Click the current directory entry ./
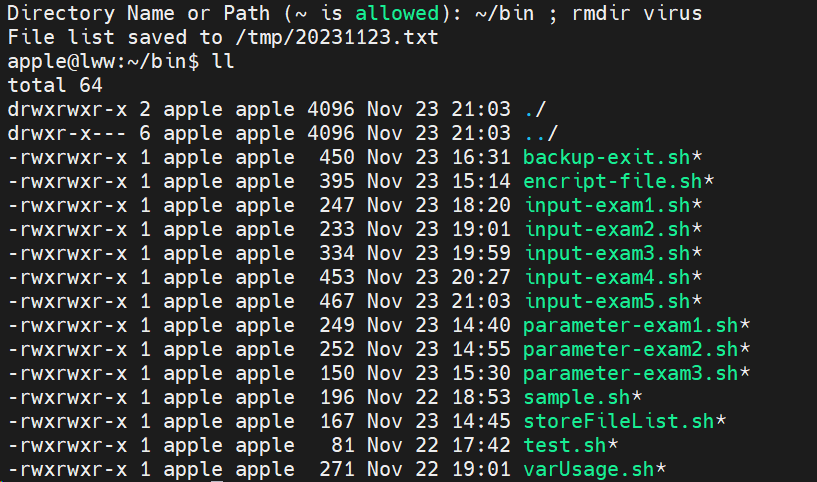This screenshot has width=817, height=482. coord(535,109)
